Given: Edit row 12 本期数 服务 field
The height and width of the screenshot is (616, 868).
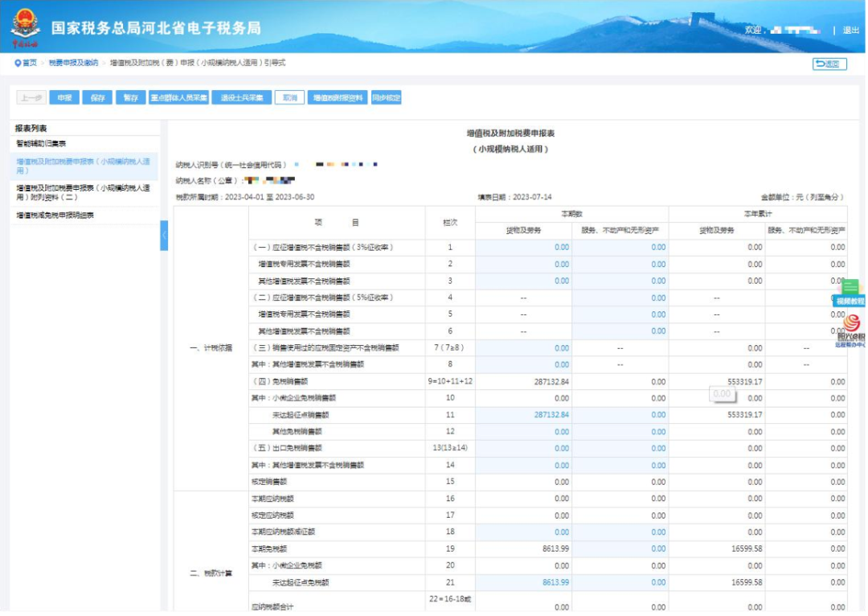Looking at the screenshot, I should pos(621,433).
